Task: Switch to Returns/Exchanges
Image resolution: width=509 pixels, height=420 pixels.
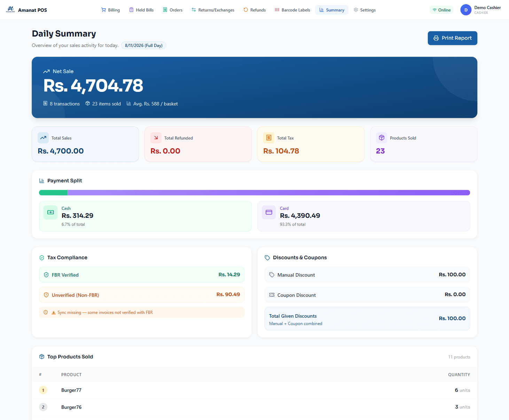Action: (x=213, y=10)
